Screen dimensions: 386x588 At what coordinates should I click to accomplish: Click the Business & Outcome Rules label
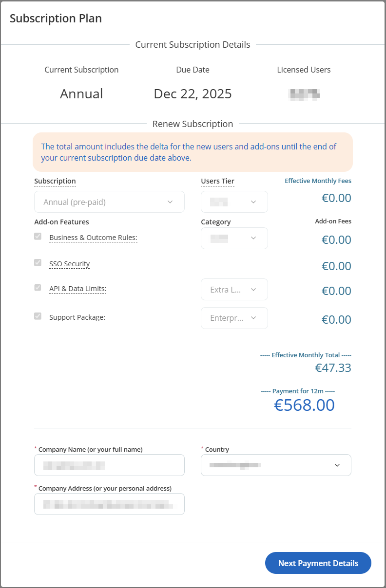point(93,238)
